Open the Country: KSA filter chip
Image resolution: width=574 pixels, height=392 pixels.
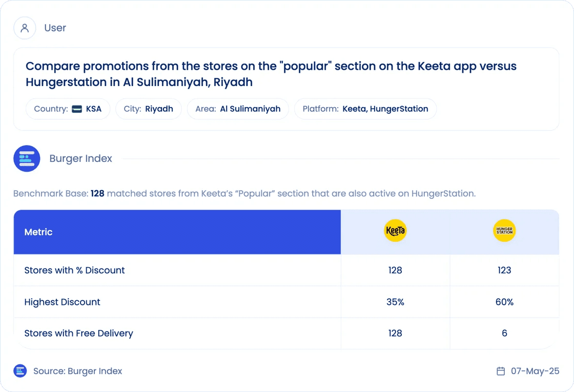click(x=68, y=109)
